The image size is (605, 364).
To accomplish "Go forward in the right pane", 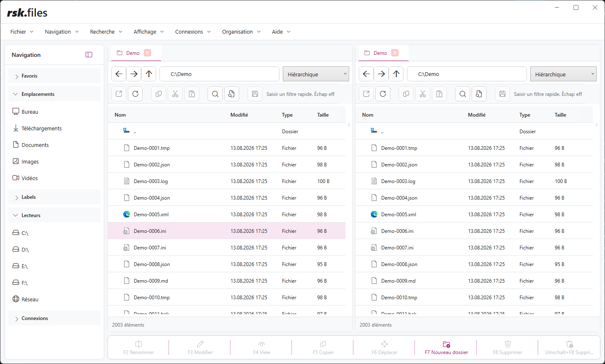I will coord(381,74).
